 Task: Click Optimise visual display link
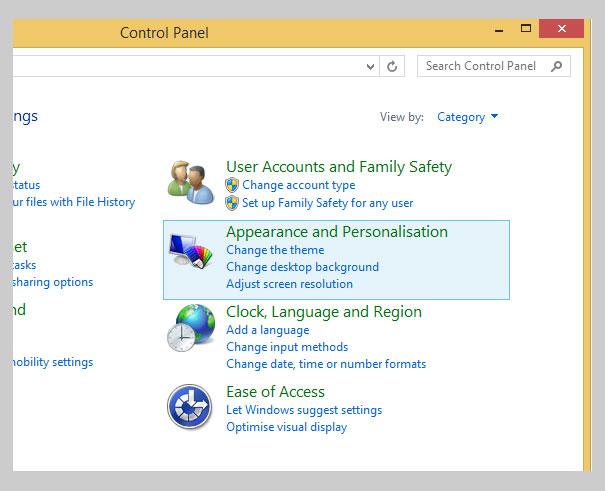(x=286, y=427)
